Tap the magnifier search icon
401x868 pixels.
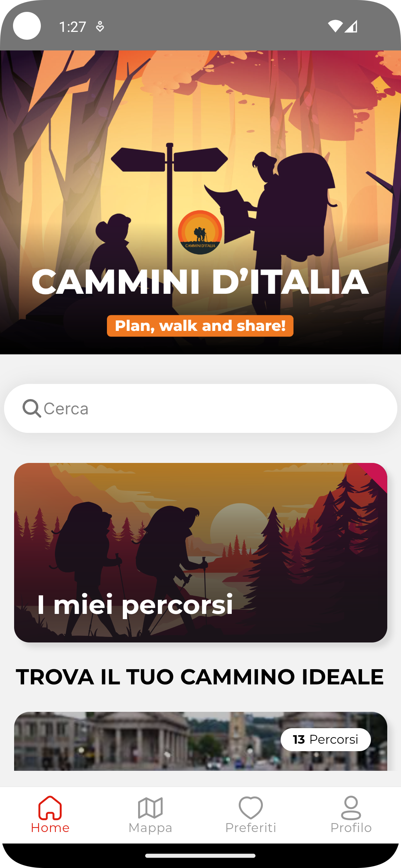click(x=32, y=408)
